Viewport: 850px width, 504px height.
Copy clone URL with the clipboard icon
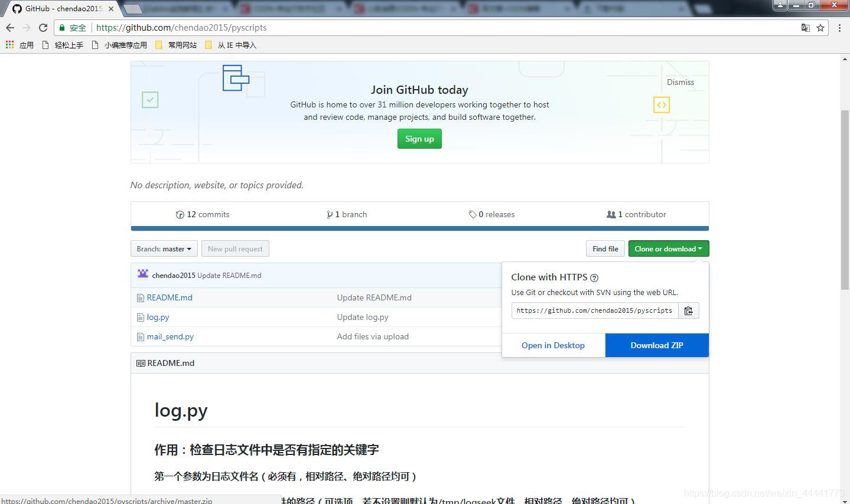click(x=688, y=310)
